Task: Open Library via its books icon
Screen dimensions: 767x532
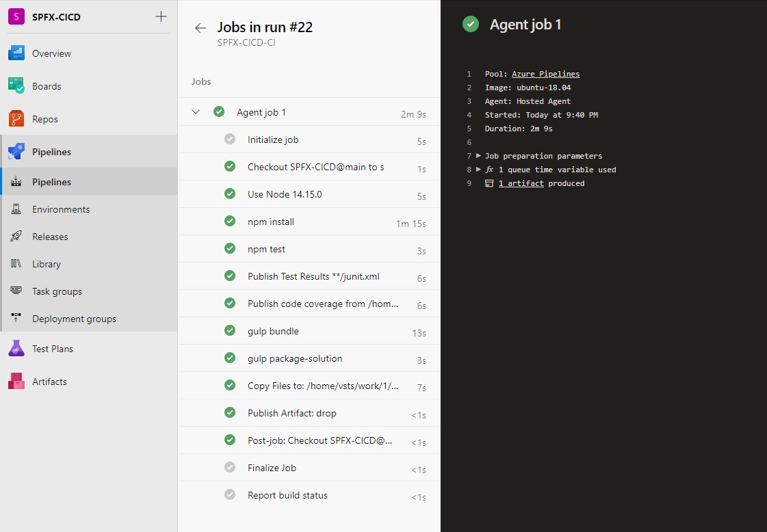Action: (16, 264)
